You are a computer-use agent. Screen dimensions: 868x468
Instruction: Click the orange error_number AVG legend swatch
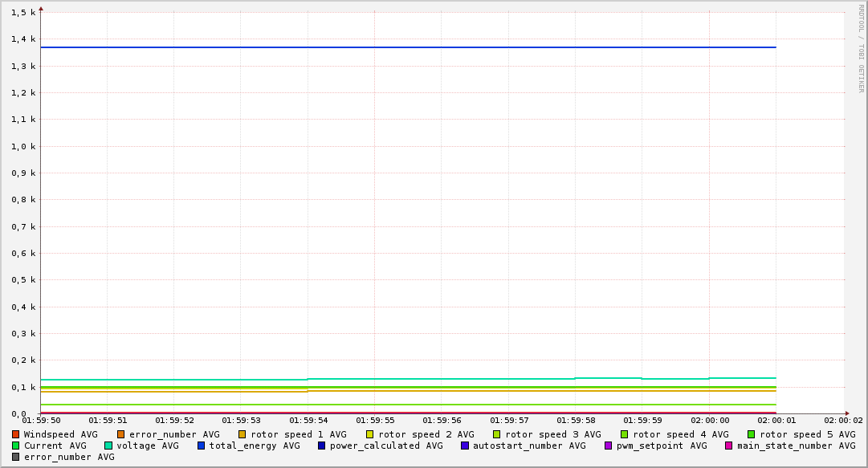[121, 434]
